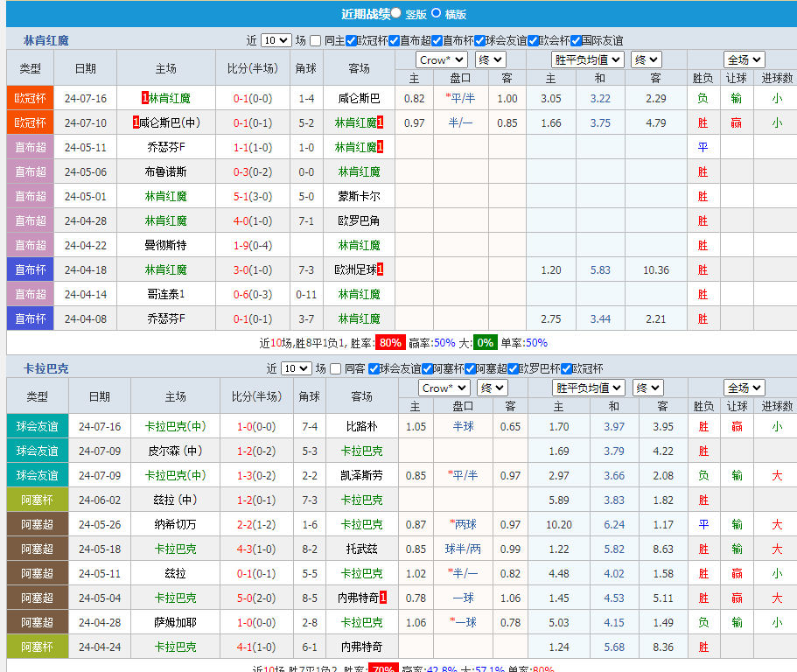Click a teal 球会友谊 league tag
The width and height of the screenshot is (797, 672).
coord(37,426)
